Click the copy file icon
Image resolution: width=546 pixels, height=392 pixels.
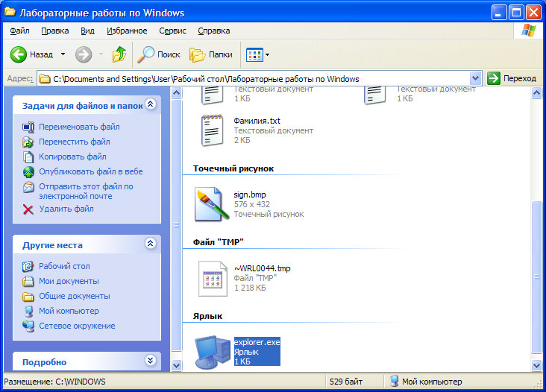[28, 157]
